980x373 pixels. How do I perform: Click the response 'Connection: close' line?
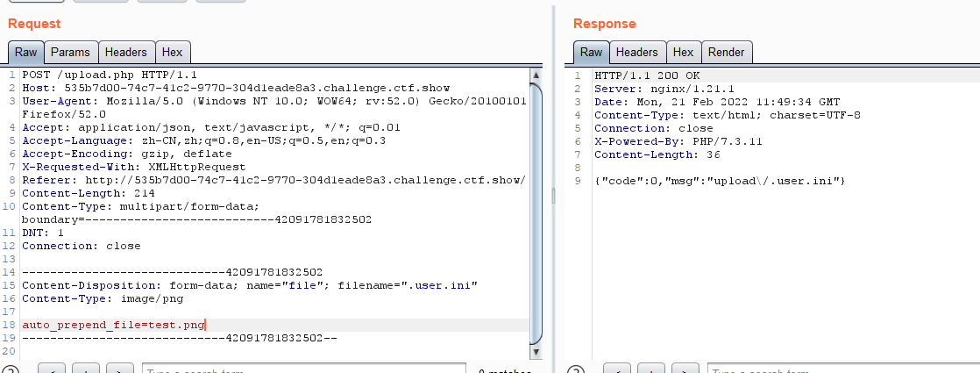point(654,127)
